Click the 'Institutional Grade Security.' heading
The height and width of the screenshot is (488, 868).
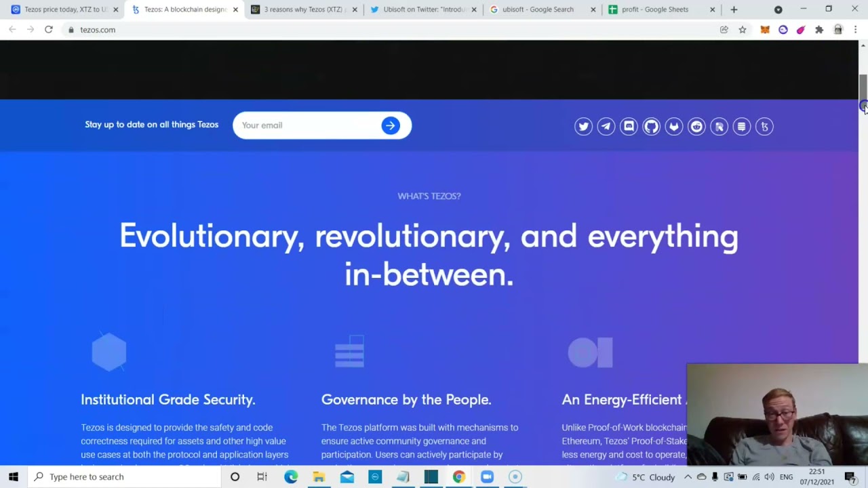click(x=168, y=400)
